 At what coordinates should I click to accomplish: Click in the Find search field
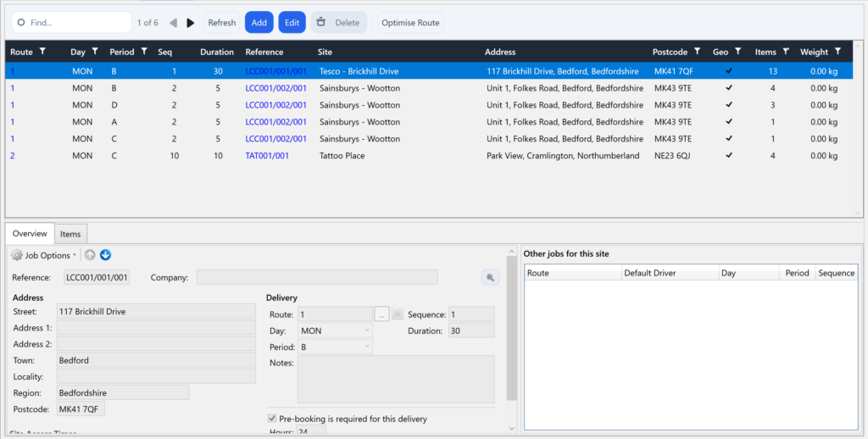click(x=76, y=23)
